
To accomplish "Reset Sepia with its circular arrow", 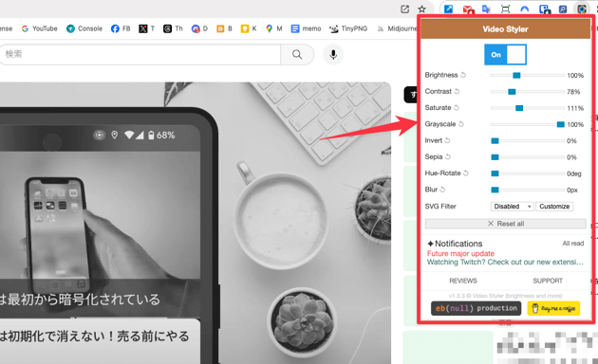I will pos(448,156).
